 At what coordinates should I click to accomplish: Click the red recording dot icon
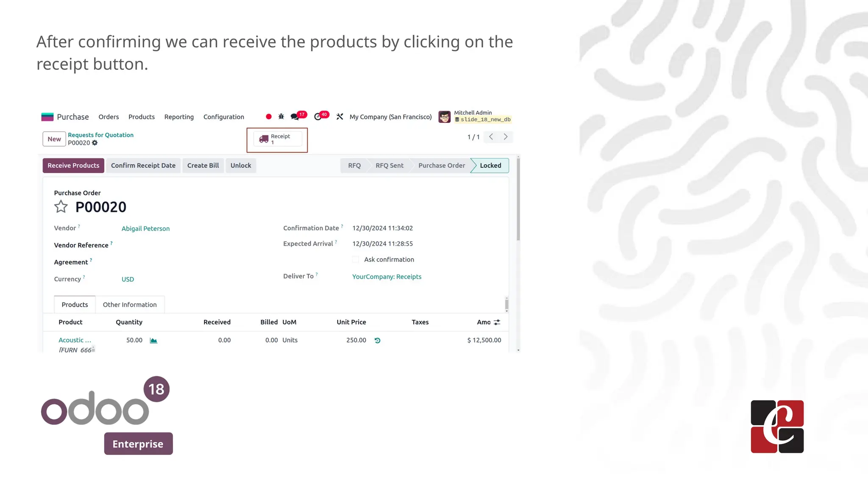269,116
